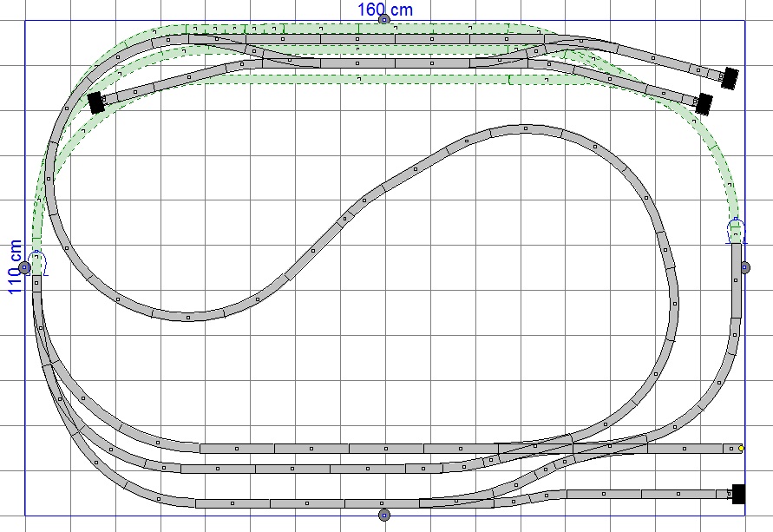Image resolution: width=773 pixels, height=532 pixels.
Task: Click the yellow open track endpoint
Action: pyautogui.click(x=741, y=449)
